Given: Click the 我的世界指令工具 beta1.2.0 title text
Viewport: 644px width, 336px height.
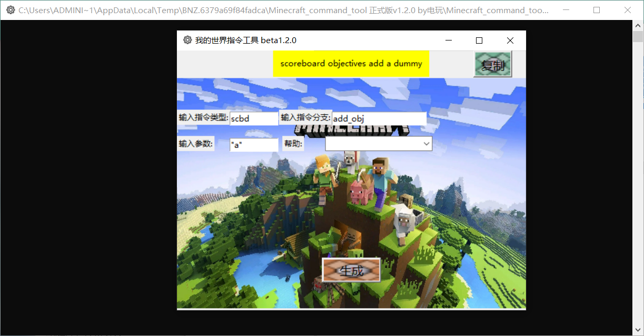Looking at the screenshot, I should [x=246, y=40].
